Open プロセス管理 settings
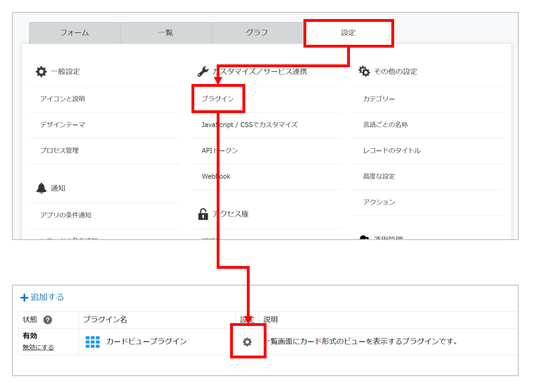This screenshot has height=392, width=533. pos(59,151)
